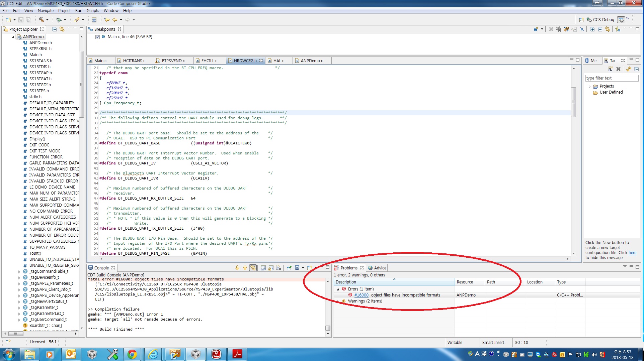Click the 'here' link to hide message
644x361 pixels.
click(632, 253)
